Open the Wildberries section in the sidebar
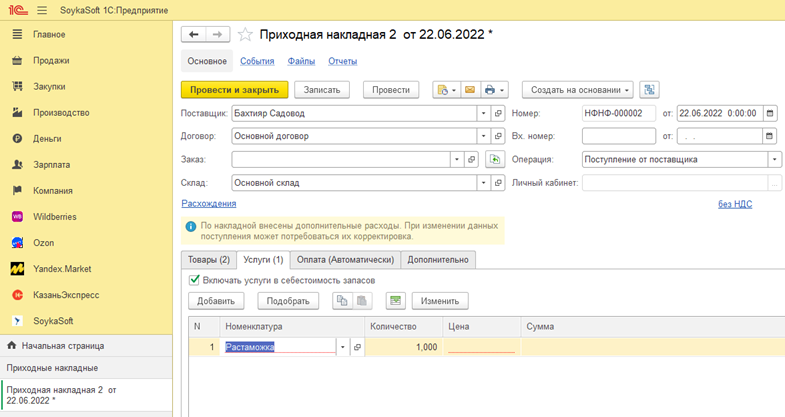785x417 pixels. [55, 216]
